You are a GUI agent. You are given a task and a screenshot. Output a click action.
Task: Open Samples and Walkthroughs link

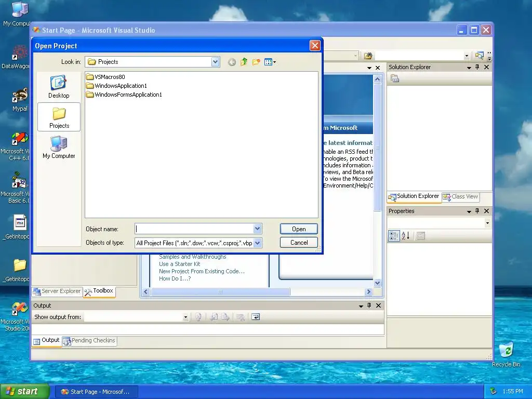click(192, 257)
